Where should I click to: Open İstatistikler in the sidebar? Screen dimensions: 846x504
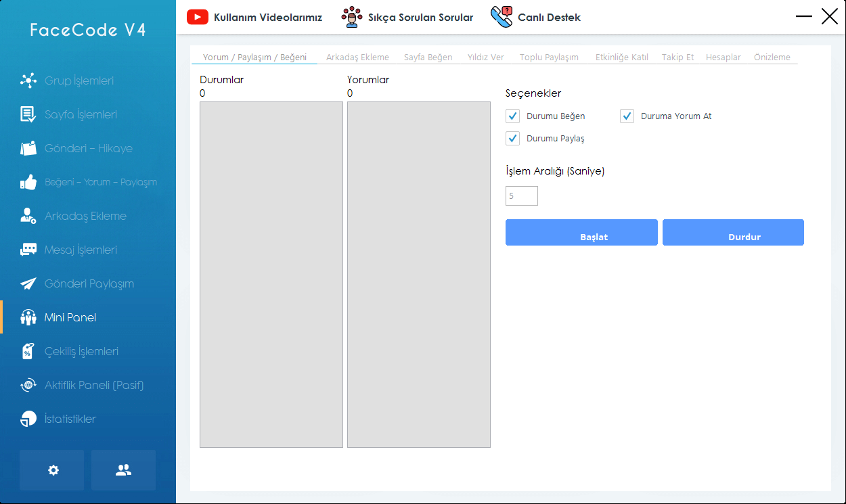point(70,419)
